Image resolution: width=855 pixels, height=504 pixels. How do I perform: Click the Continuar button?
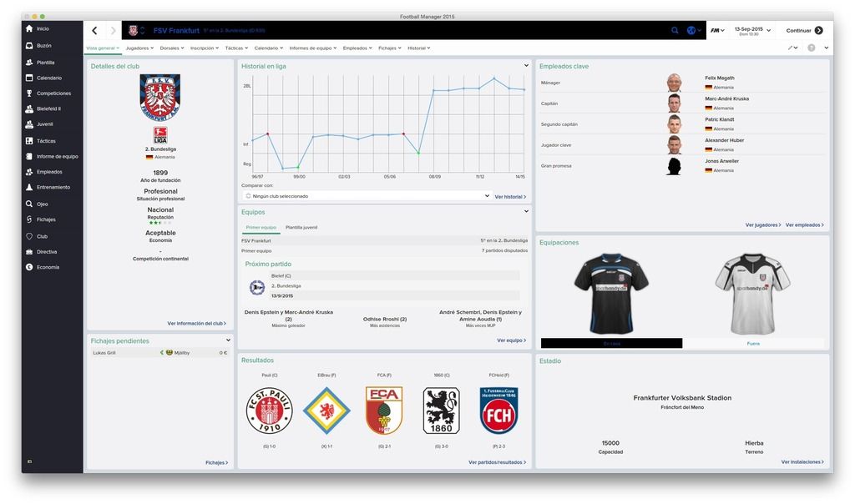tap(804, 31)
